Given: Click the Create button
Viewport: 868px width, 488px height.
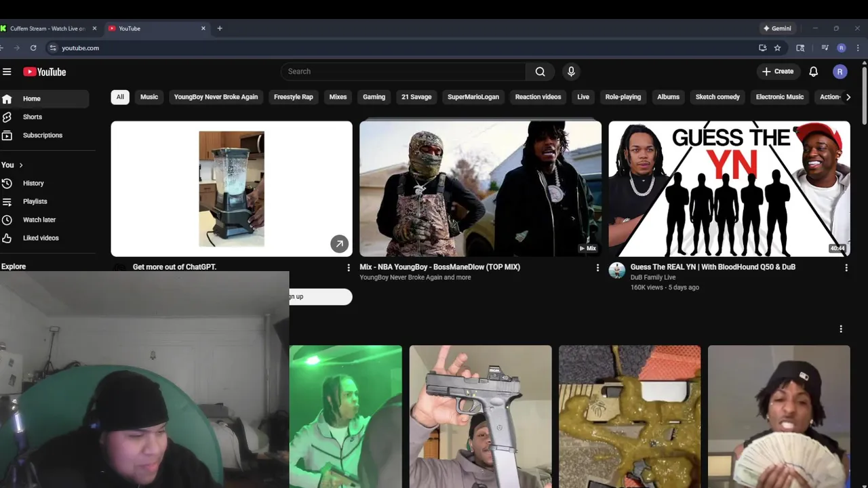Looking at the screenshot, I should pyautogui.click(x=777, y=71).
